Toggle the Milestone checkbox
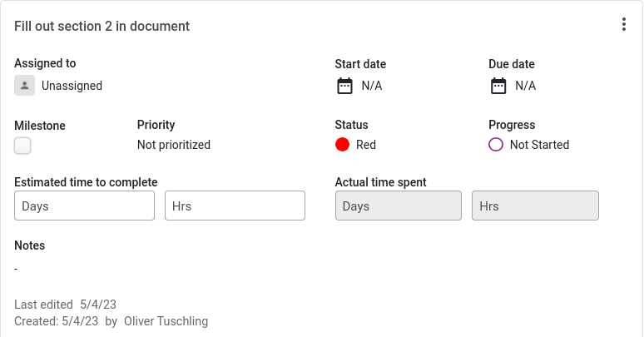Image resolution: width=644 pixels, height=337 pixels. (22, 146)
